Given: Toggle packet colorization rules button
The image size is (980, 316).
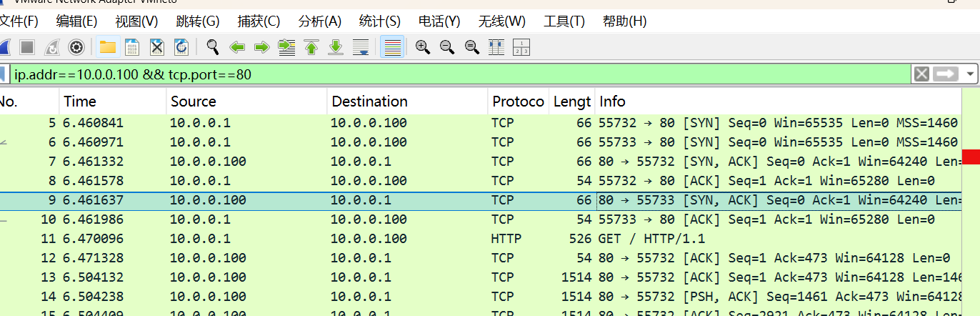Looking at the screenshot, I should click(392, 48).
